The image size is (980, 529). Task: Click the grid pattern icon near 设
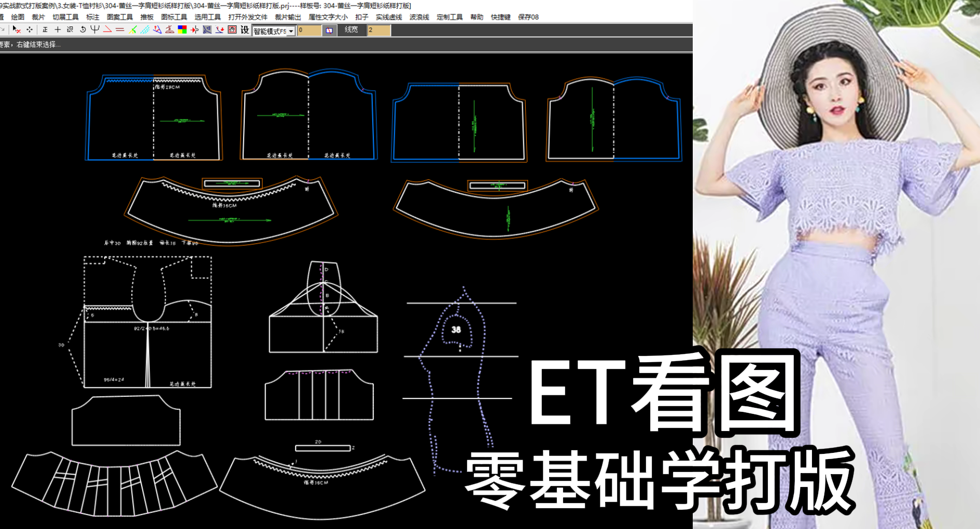pyautogui.click(x=233, y=30)
